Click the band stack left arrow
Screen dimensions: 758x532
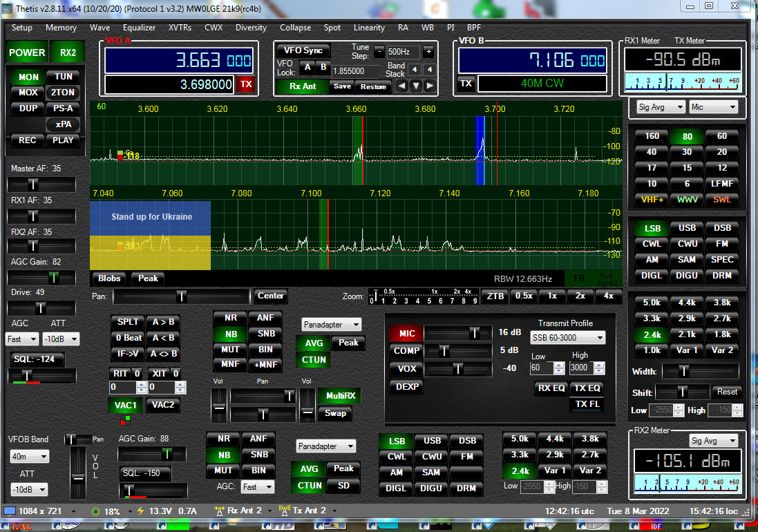coord(401,86)
